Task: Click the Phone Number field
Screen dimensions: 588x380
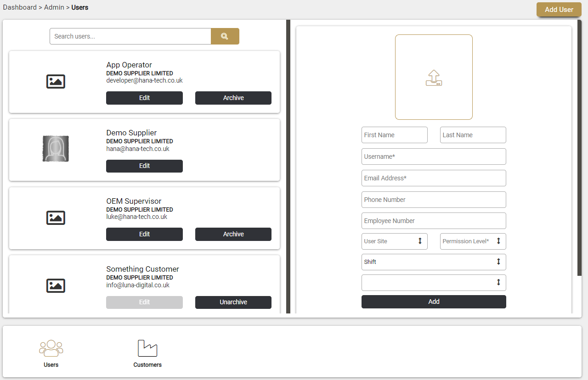Action: 434,200
